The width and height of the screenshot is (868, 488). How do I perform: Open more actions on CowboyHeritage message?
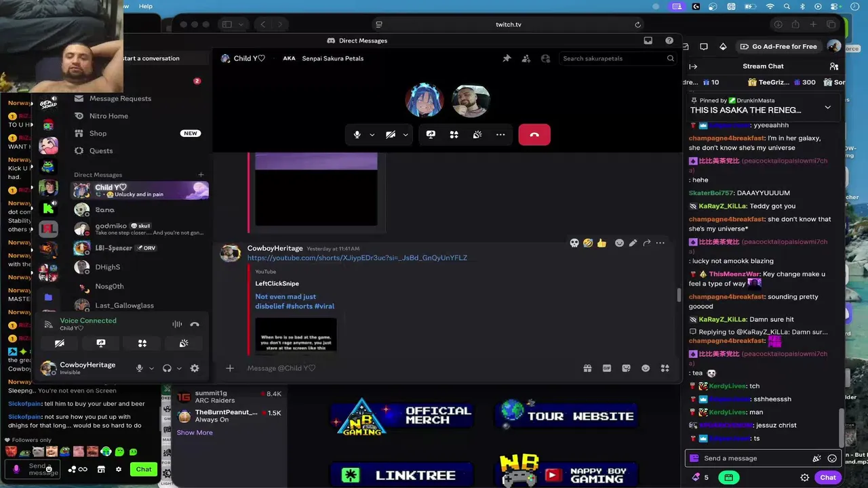coord(660,243)
